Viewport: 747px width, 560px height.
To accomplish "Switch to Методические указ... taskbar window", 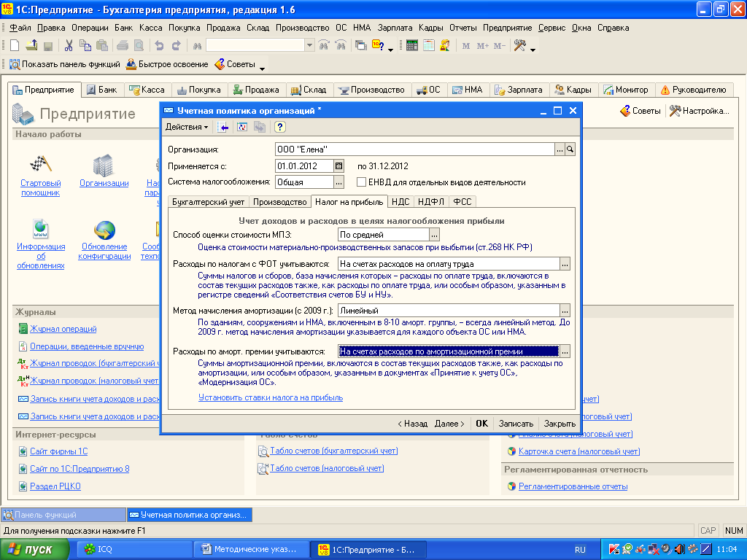I will 250,550.
